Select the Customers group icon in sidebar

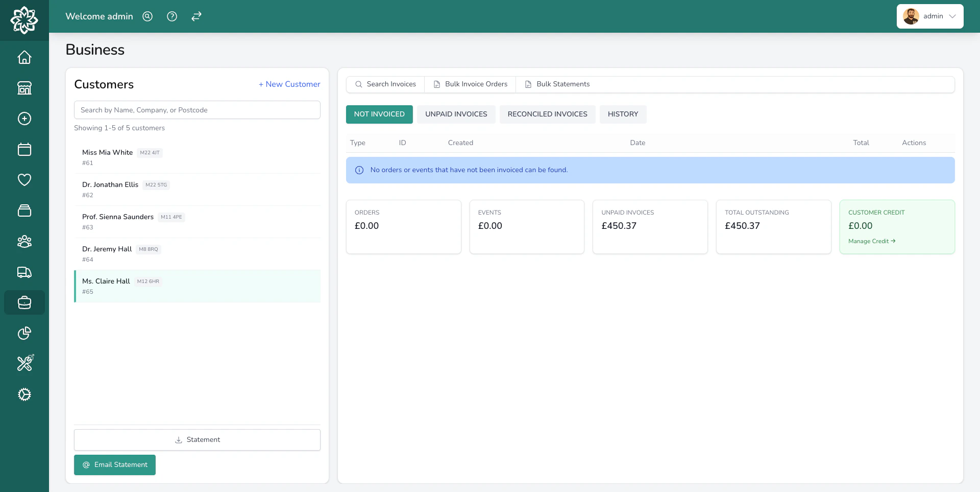pyautogui.click(x=24, y=241)
